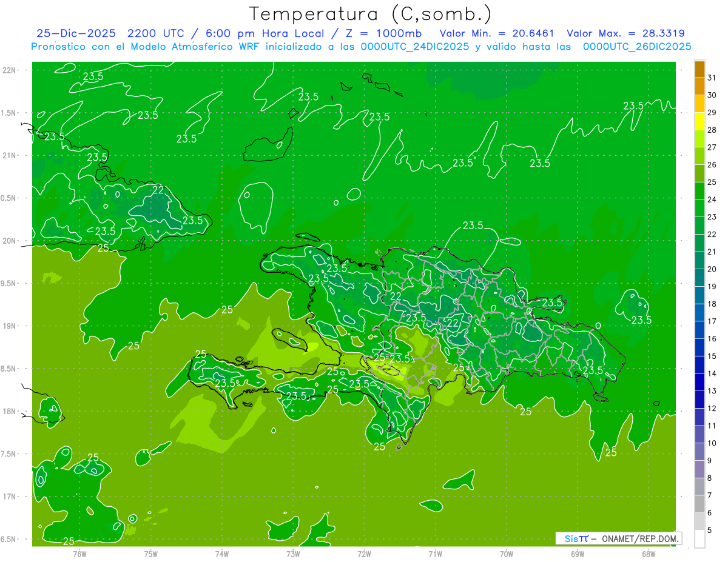Pick the green swatch between 23 and 24
Image resolution: width=728 pixels, height=562 pixels.
(x=700, y=209)
